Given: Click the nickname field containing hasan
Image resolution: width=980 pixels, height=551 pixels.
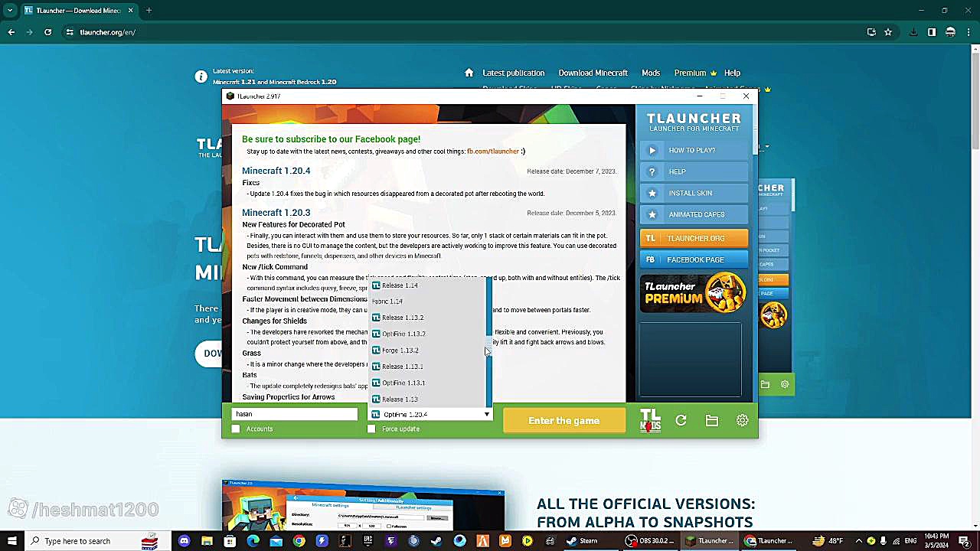Looking at the screenshot, I should point(295,414).
